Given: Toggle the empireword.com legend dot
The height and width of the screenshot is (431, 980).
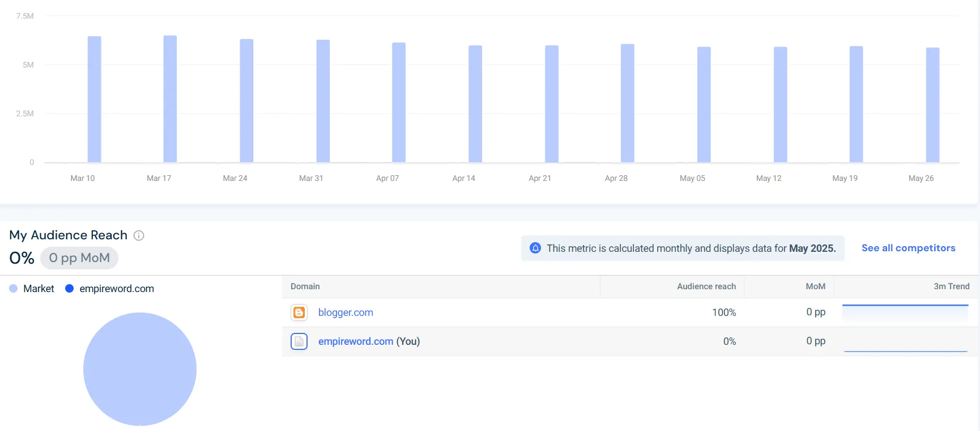Looking at the screenshot, I should click(x=70, y=289).
